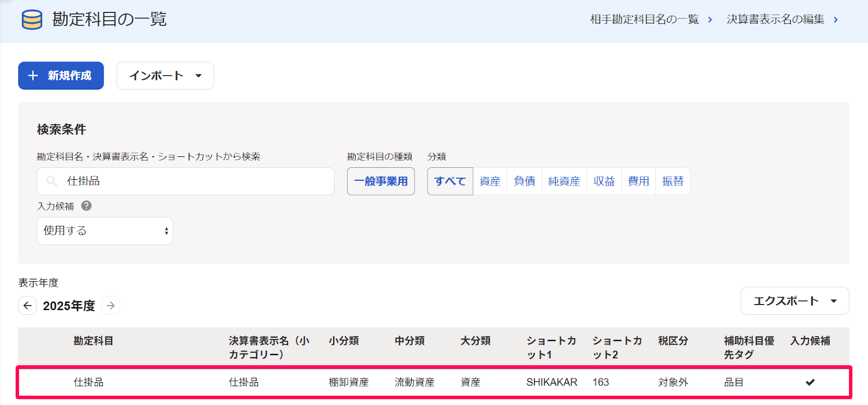Click the 小分類 column header
Screen dimensions: 868x405
pyautogui.click(x=344, y=341)
